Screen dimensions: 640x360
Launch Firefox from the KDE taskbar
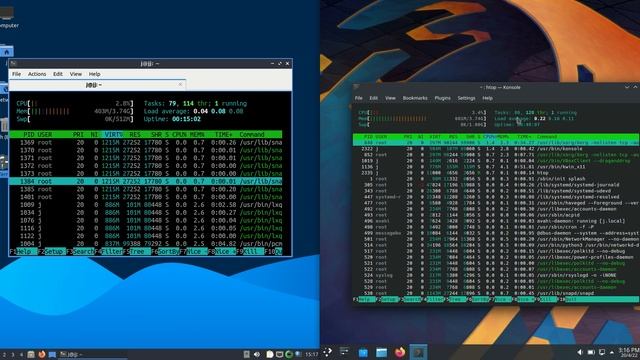point(400,352)
